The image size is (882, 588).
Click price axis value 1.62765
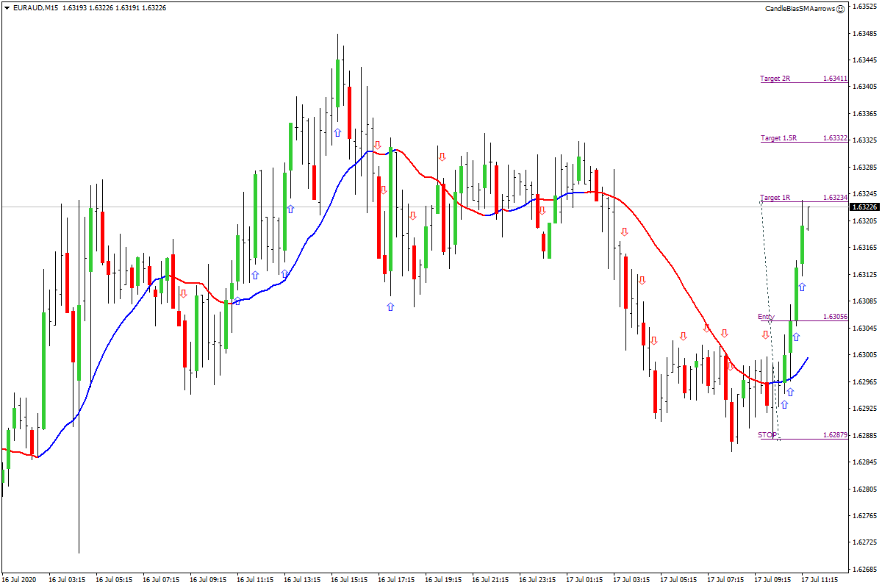pyautogui.click(x=864, y=515)
